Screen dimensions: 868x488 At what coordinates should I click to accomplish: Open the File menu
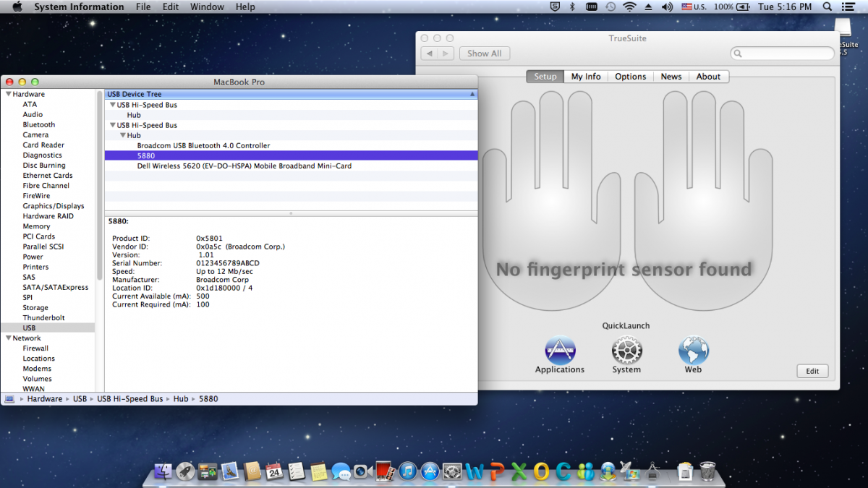(143, 7)
